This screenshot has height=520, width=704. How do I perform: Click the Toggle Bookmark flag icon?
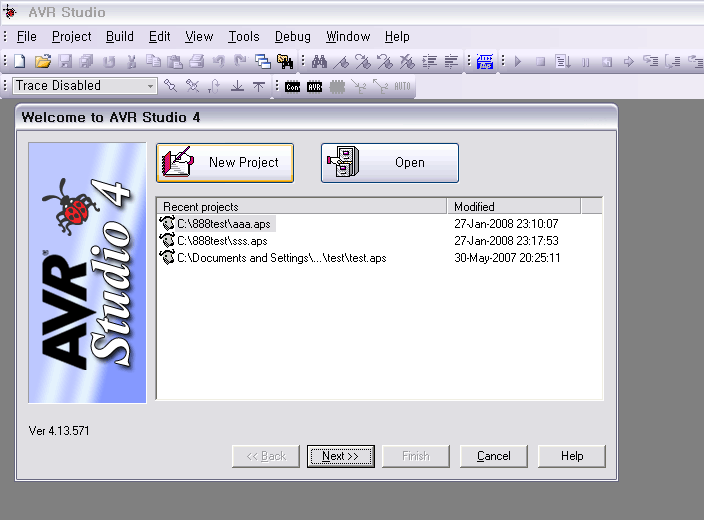coord(341,62)
